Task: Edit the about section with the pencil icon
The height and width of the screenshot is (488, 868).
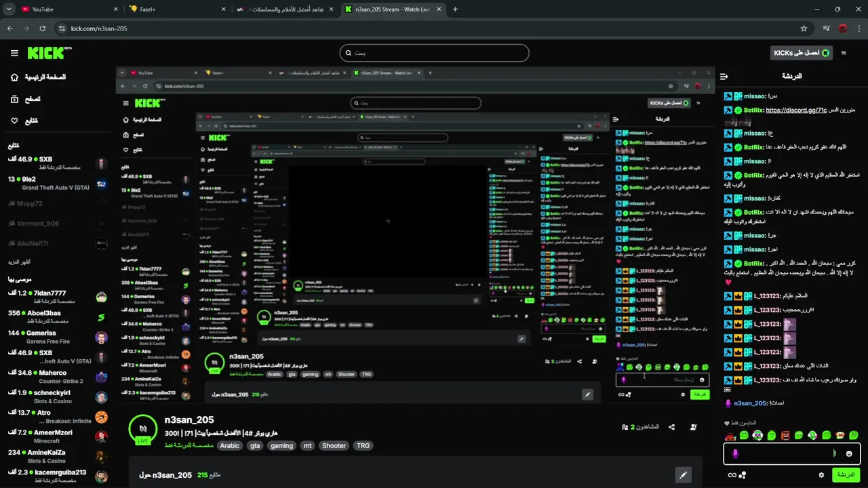Action: point(683,475)
